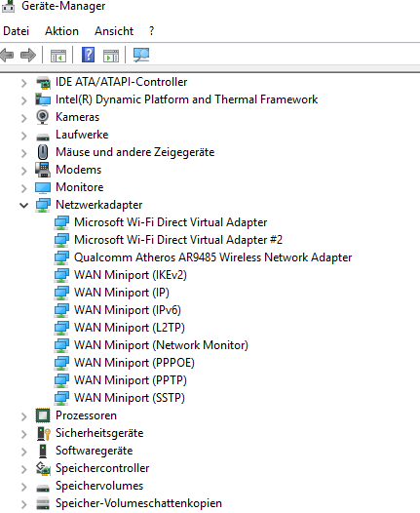Select the Kameras label
The image size is (420, 513).
77,117
